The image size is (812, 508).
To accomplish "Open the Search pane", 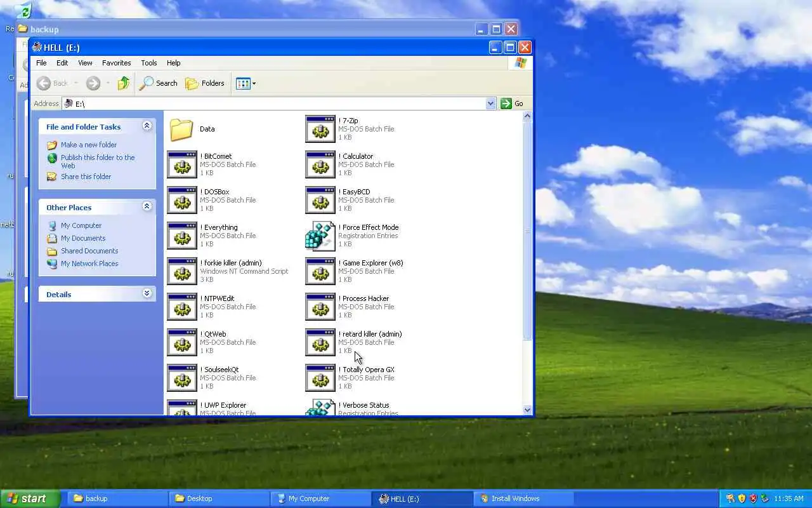I will pyautogui.click(x=159, y=83).
